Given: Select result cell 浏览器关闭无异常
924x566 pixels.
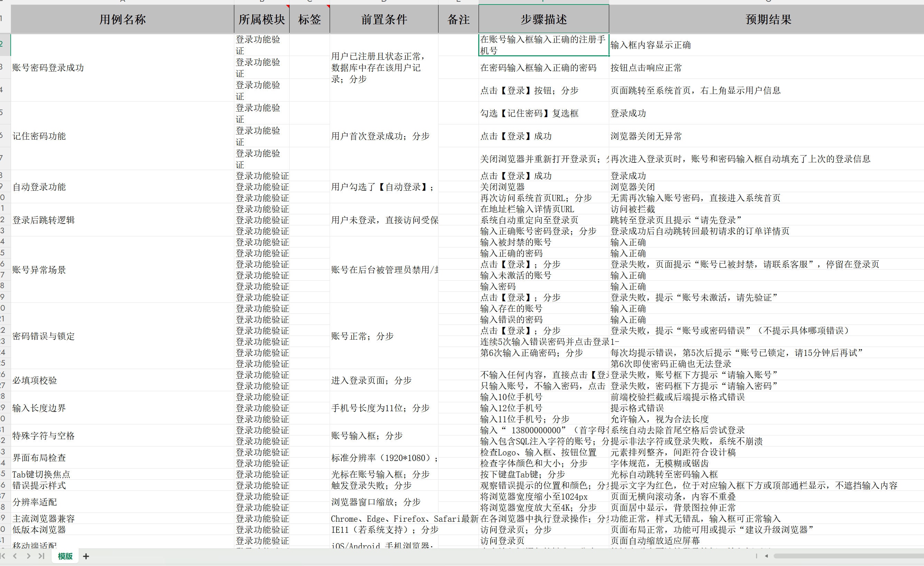Looking at the screenshot, I should pos(766,136).
